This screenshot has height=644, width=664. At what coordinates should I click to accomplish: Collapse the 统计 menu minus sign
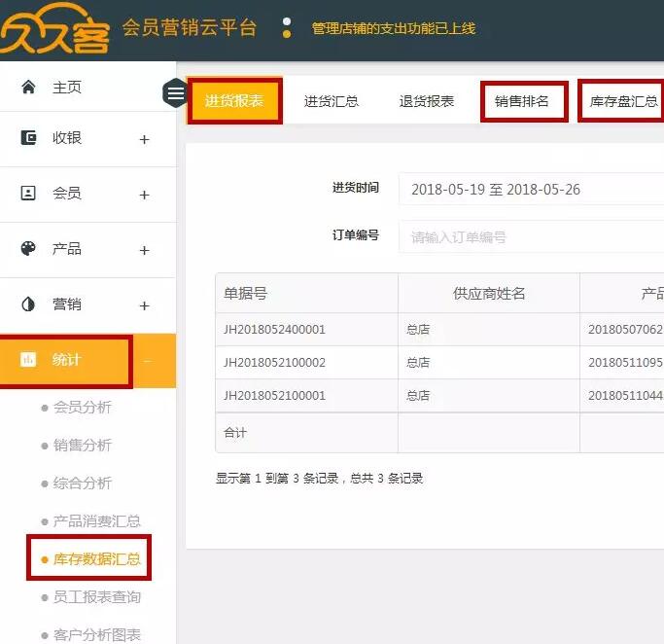[147, 361]
